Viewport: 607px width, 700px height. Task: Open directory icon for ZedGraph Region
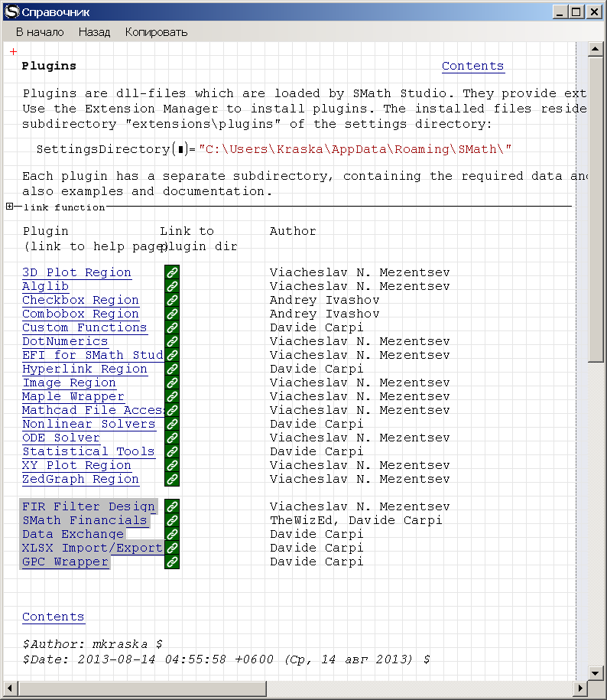[172, 479]
